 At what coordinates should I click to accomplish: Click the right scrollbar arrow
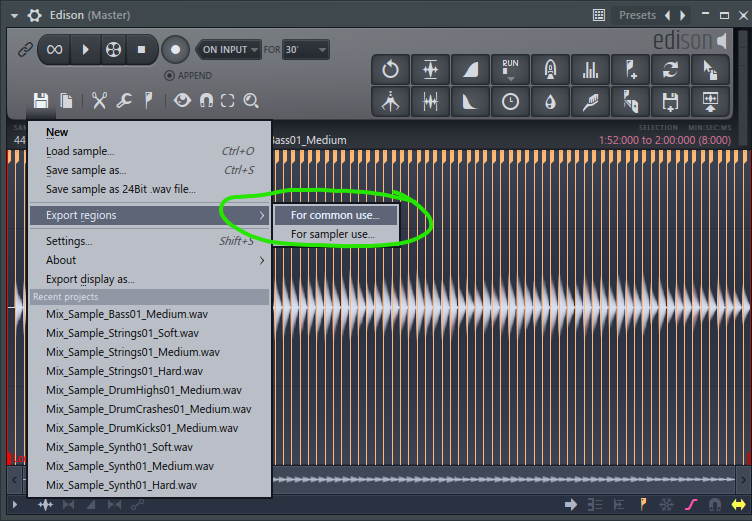(743, 479)
